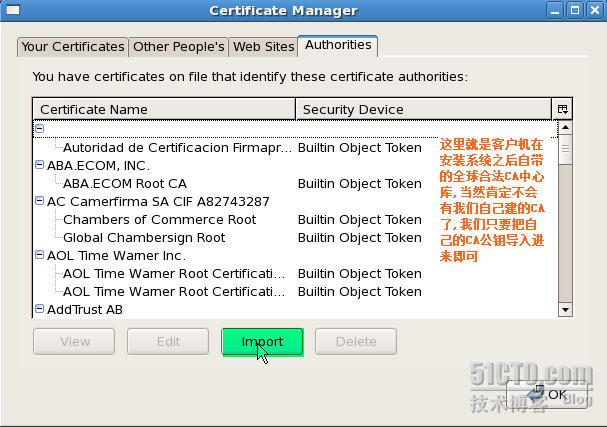Collapse the AddTrust AB group
The image size is (607, 427).
click(x=39, y=309)
